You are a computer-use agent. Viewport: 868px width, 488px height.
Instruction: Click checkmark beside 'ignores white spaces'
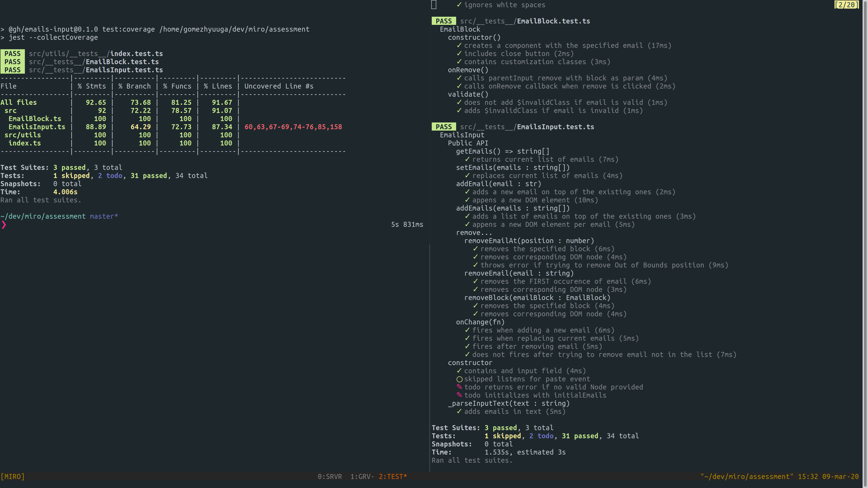(459, 5)
